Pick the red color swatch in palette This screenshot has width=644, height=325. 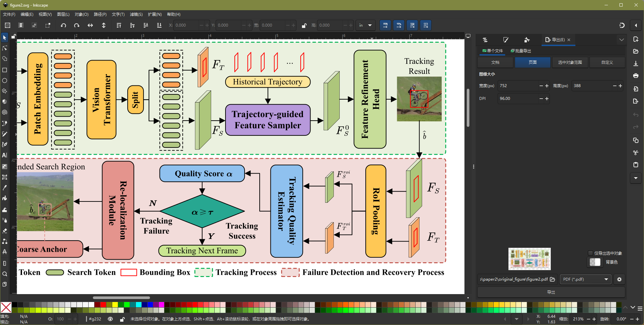tap(103, 305)
